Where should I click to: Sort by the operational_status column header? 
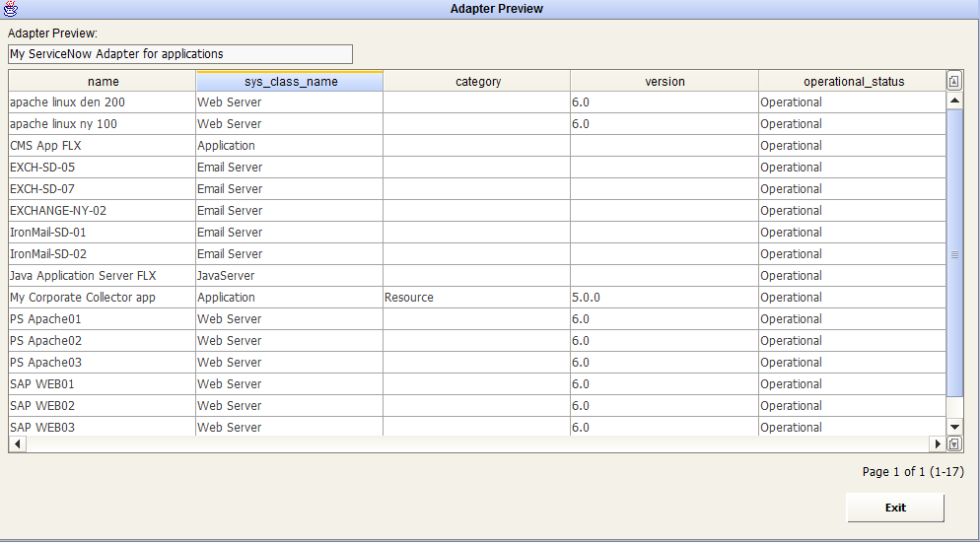[853, 81]
